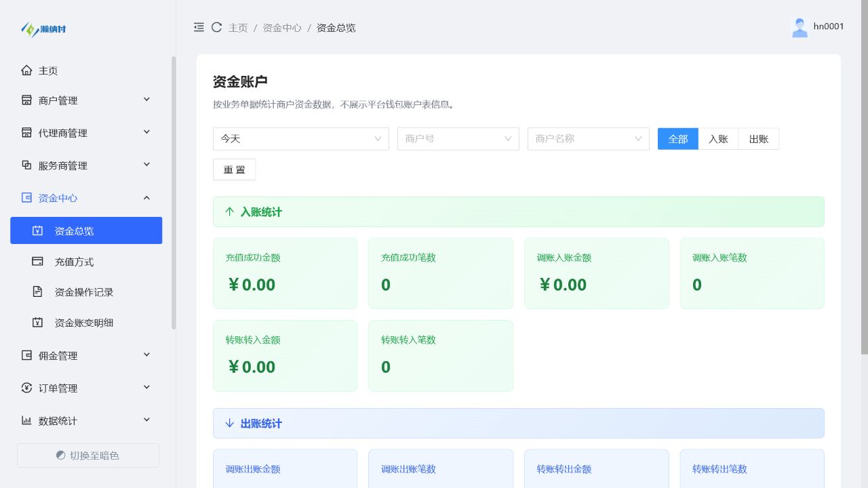Click the hn0001 user avatar

tap(800, 27)
